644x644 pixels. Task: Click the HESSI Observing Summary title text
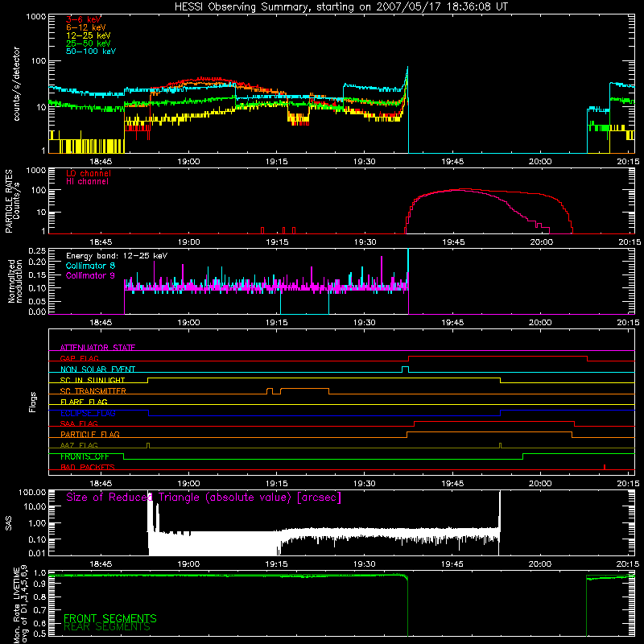(341, 7)
